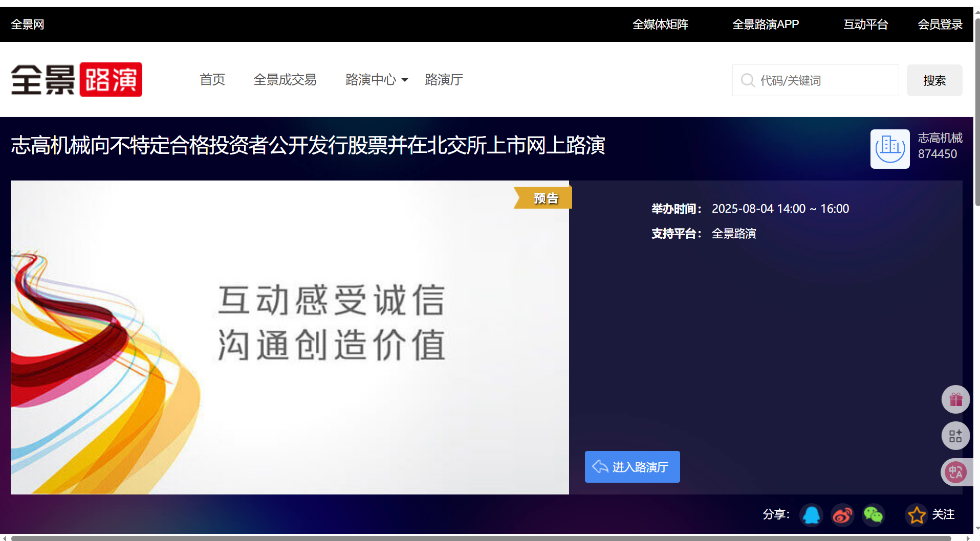Focus the 代码/关键词 search field
The width and height of the screenshot is (980, 541).
coord(816,80)
